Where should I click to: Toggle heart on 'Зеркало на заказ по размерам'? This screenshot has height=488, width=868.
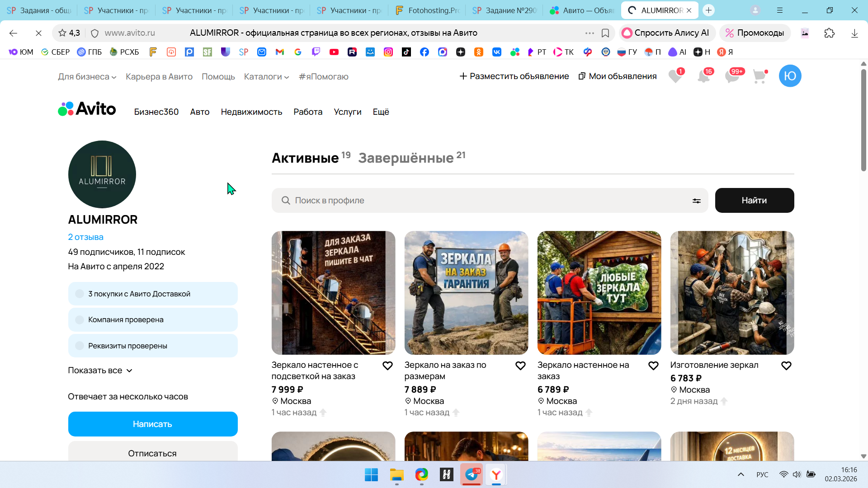(520, 366)
